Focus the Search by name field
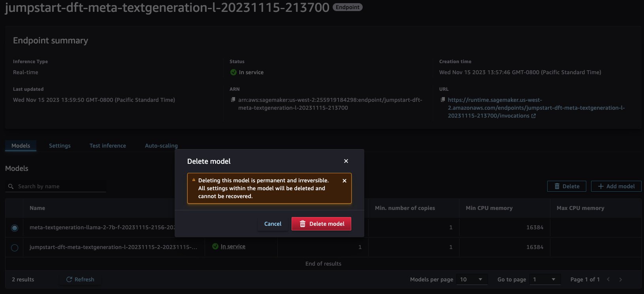Viewport: 644px width, 294px height. pyautogui.click(x=56, y=186)
